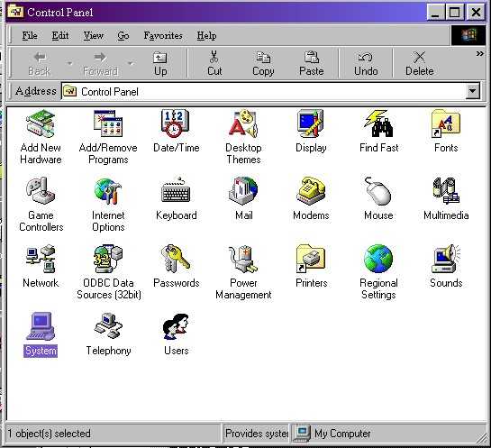Open the Help menu
The image size is (491, 448).
[206, 36]
